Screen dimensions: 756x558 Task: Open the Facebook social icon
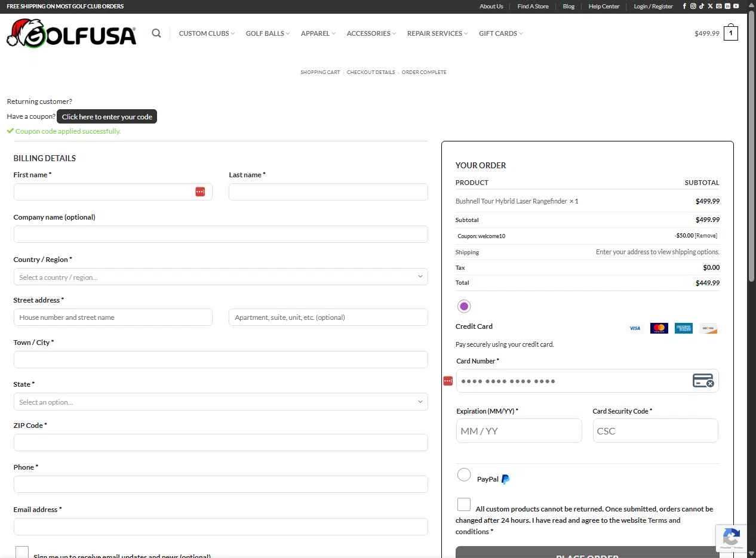pos(684,6)
